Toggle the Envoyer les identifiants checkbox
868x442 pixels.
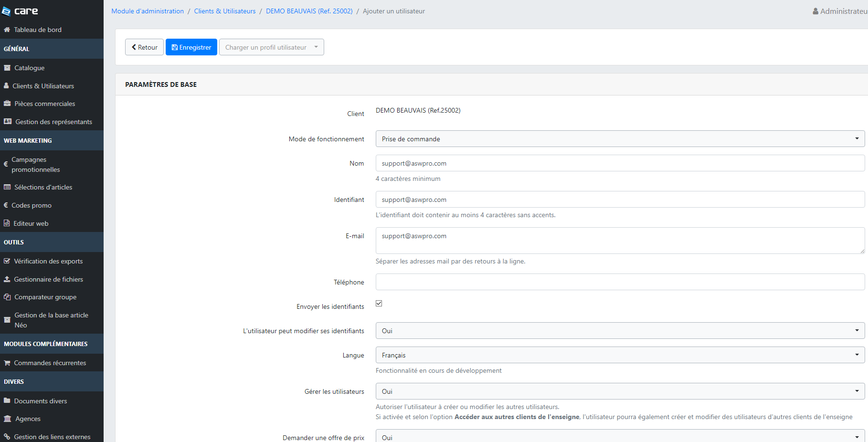pyautogui.click(x=379, y=304)
